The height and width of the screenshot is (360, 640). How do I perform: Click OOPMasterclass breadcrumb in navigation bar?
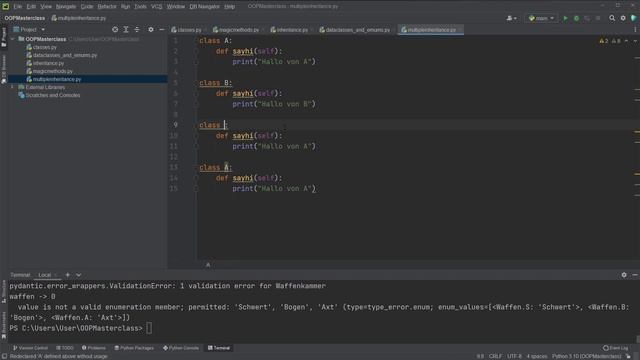click(x=25, y=18)
